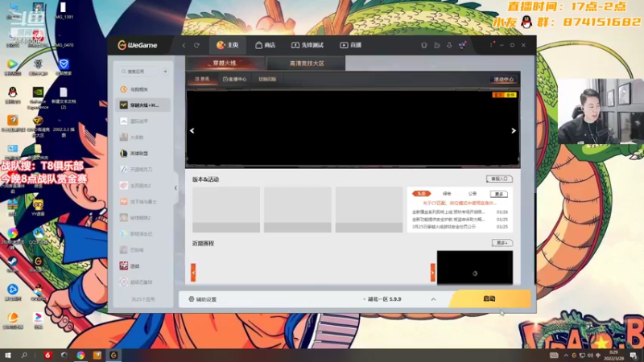Viewport: 644px width, 362px height.
Task: Switch to the 资讯 news sub-tab
Action: 202,79
